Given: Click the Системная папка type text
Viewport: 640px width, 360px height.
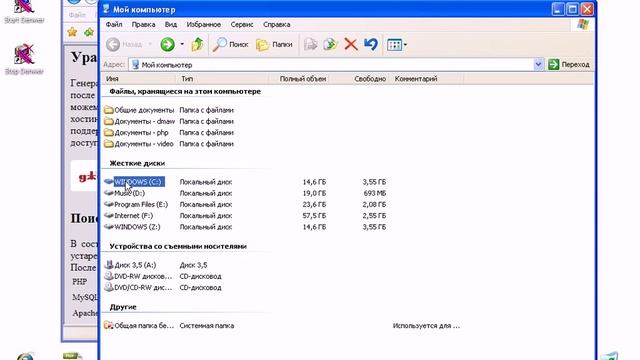Looking at the screenshot, I should [207, 326].
